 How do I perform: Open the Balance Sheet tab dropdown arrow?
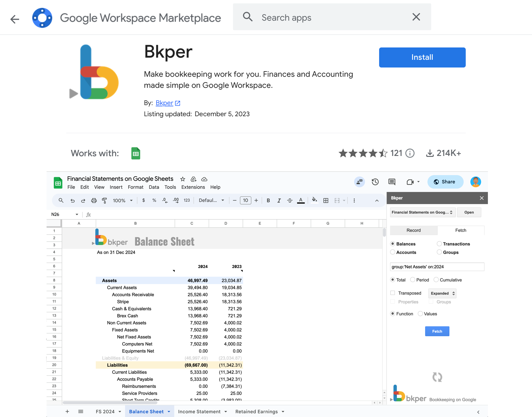169,411
